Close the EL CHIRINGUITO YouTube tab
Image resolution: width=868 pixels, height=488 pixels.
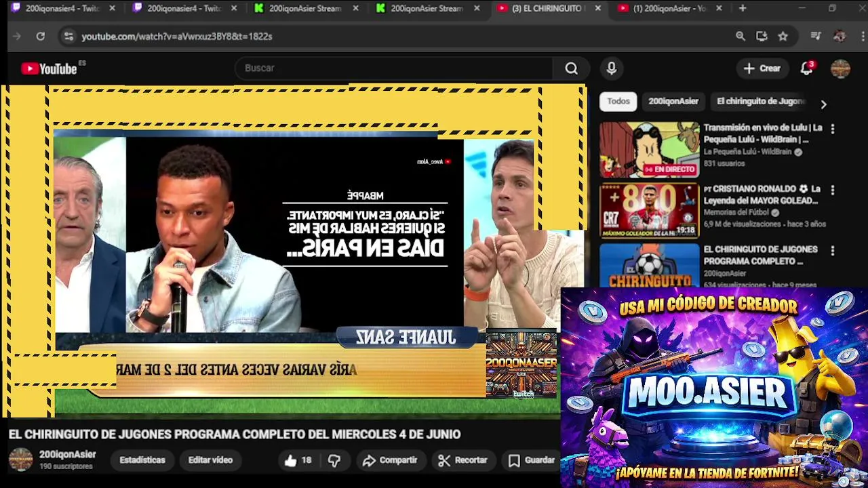pos(597,8)
